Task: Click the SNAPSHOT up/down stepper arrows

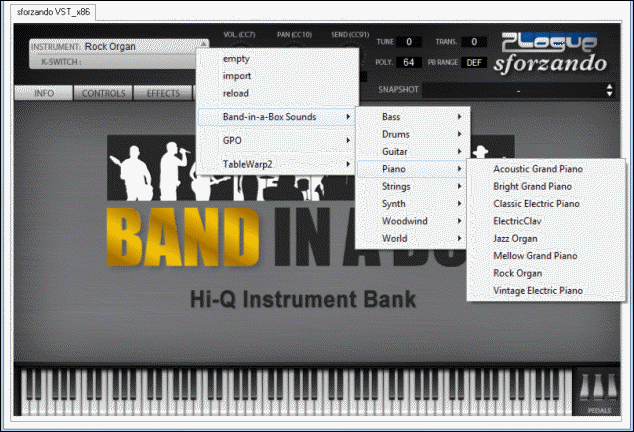Action: point(609,90)
